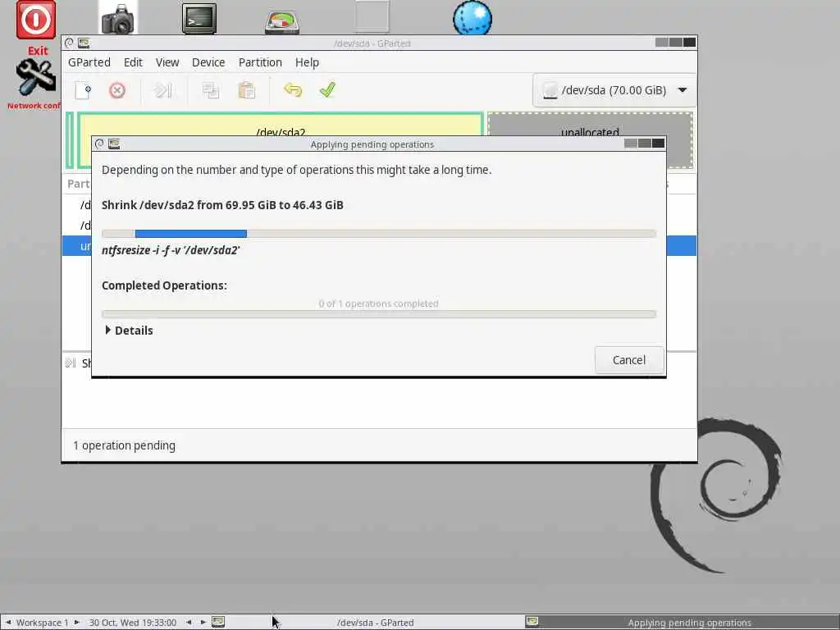The width and height of the screenshot is (840, 630).
Task: Cancel the pending operations
Action: (x=629, y=360)
